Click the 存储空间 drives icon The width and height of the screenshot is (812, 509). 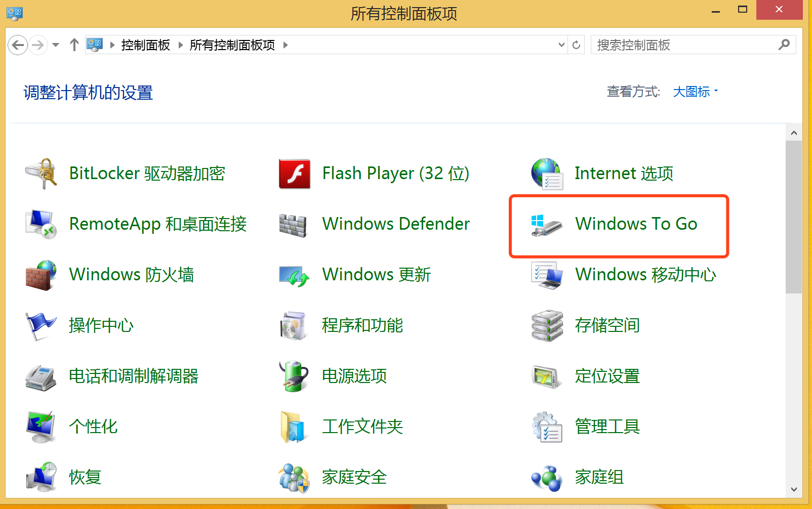(x=547, y=326)
